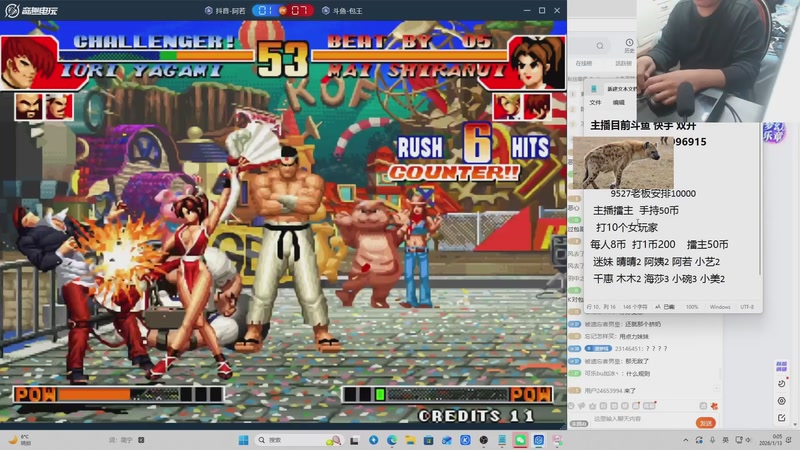Click the purple 乐章 badge icon
This screenshot has width=800, height=450.
pos(773,133)
